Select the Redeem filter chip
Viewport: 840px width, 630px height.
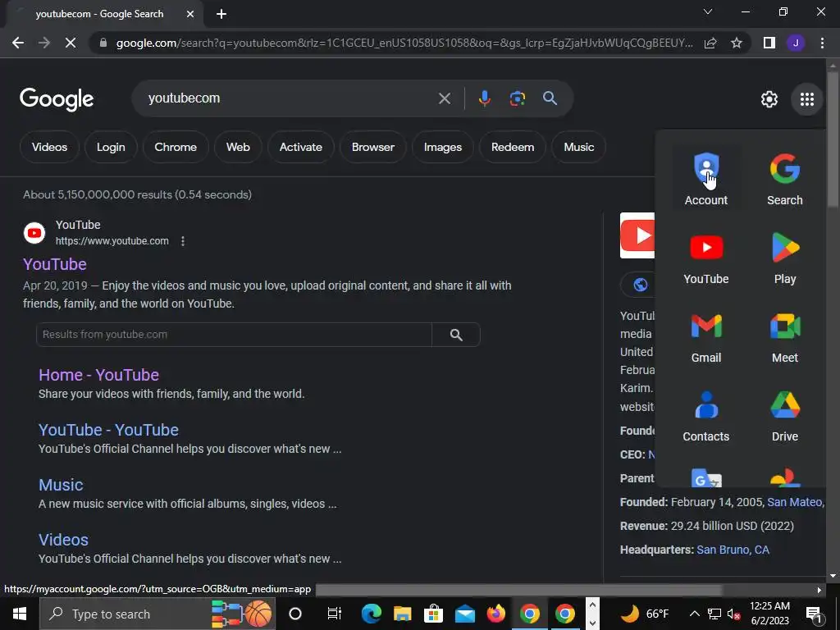click(513, 148)
